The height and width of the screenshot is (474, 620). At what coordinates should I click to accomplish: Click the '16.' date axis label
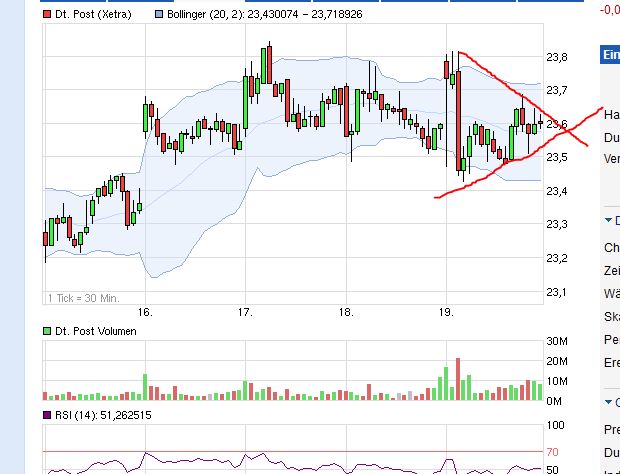point(145,312)
